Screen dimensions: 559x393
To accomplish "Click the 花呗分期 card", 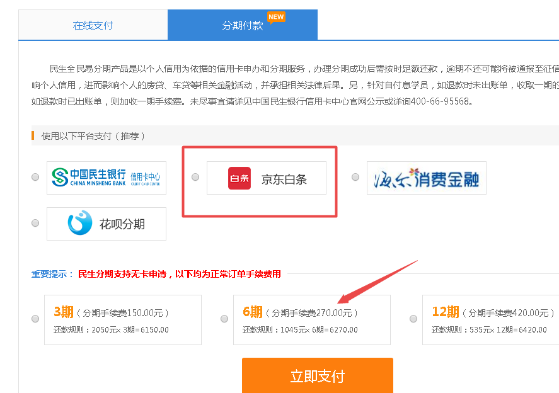I will click(x=106, y=224).
